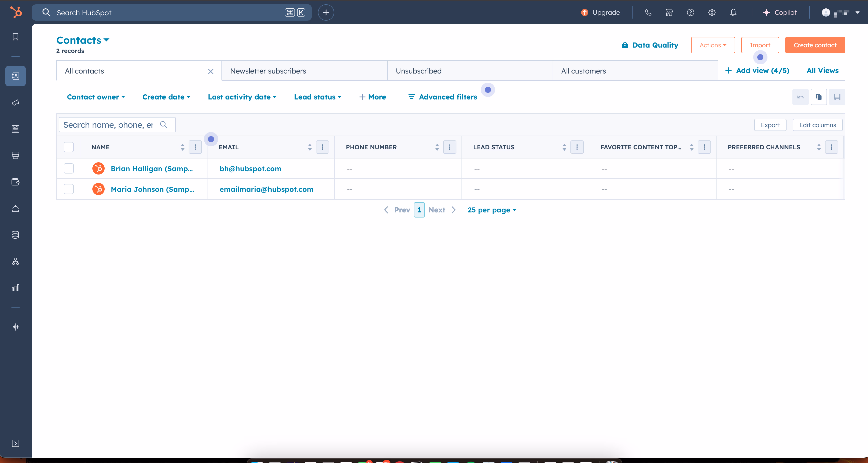Open the Contact owner filter dropdown

point(96,97)
